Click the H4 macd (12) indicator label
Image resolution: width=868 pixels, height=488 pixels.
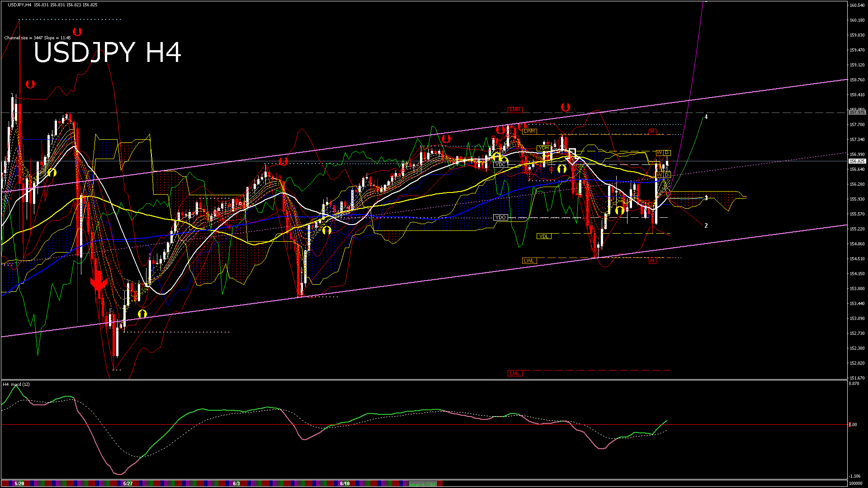point(16,385)
